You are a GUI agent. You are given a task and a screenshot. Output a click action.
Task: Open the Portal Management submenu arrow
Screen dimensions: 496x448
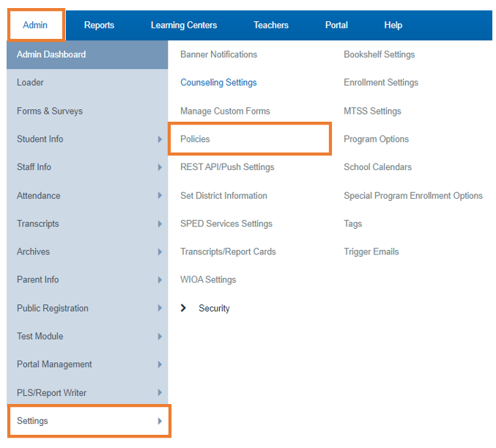pyautogui.click(x=160, y=364)
